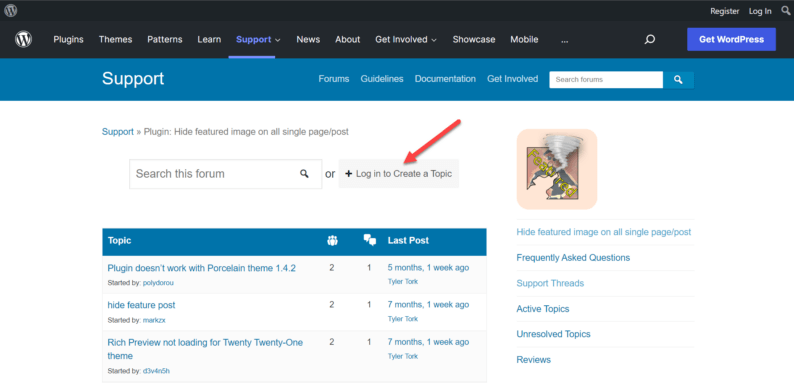The width and height of the screenshot is (794, 383).
Task: Click the Topic column header
Action: 120,241
